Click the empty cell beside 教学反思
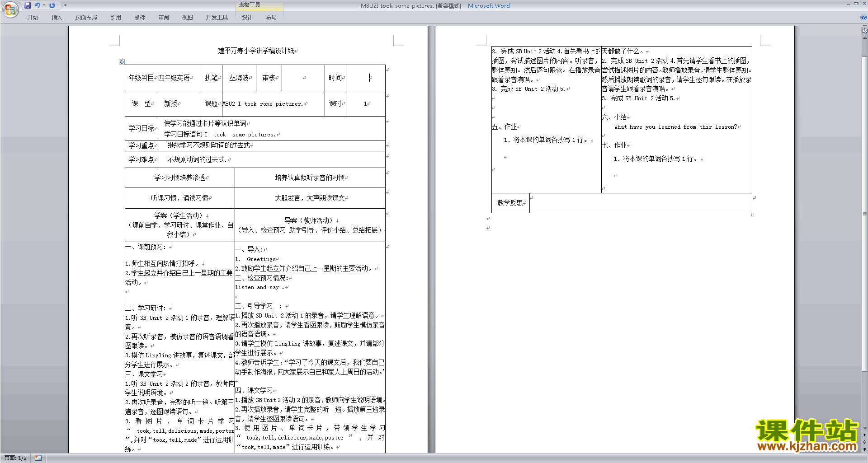This screenshot has height=463, width=868. pyautogui.click(x=641, y=203)
